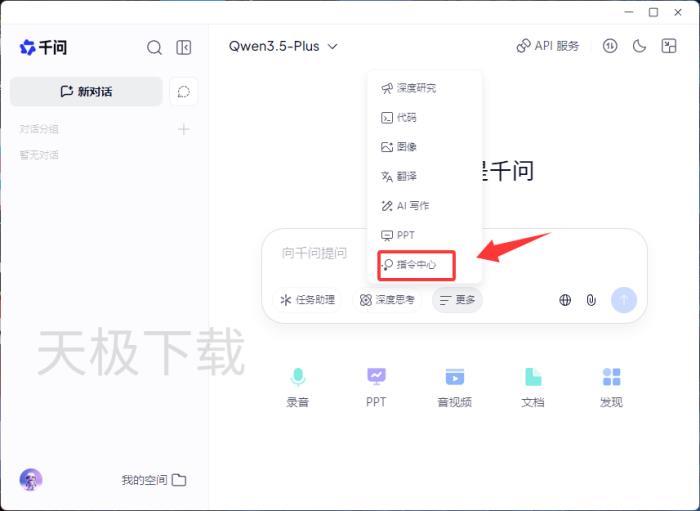Click the globe web search icon
The width and height of the screenshot is (700, 511).
click(x=565, y=299)
